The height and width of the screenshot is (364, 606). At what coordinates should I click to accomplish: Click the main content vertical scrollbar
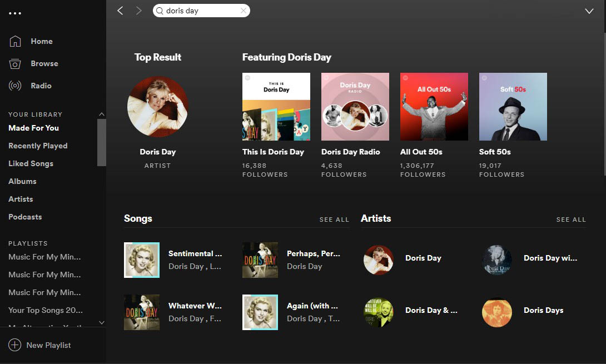(x=604, y=104)
